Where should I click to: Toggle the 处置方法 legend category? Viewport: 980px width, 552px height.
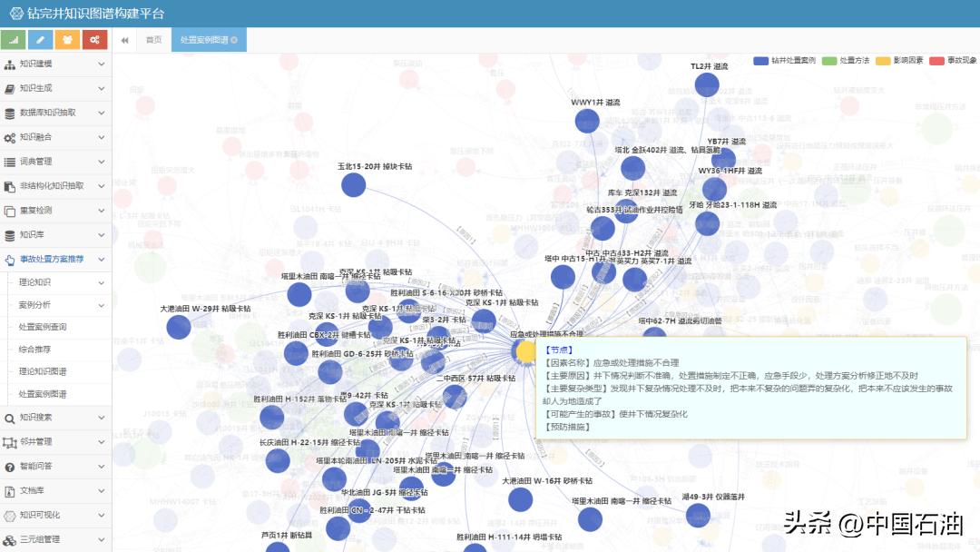(846, 61)
